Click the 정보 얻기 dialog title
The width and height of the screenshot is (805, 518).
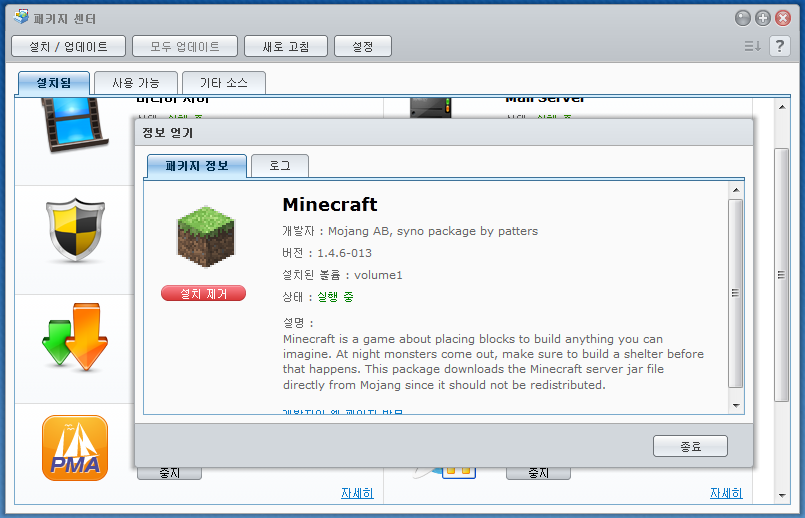(x=167, y=133)
